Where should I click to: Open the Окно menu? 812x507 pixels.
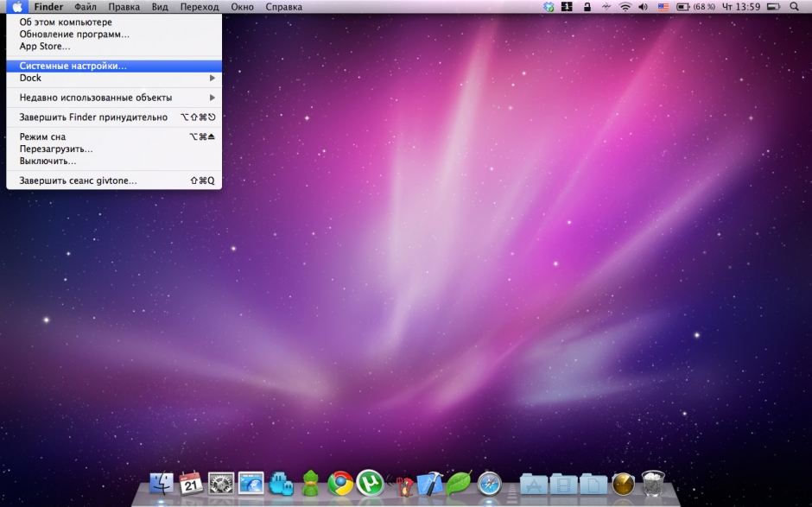[243, 7]
